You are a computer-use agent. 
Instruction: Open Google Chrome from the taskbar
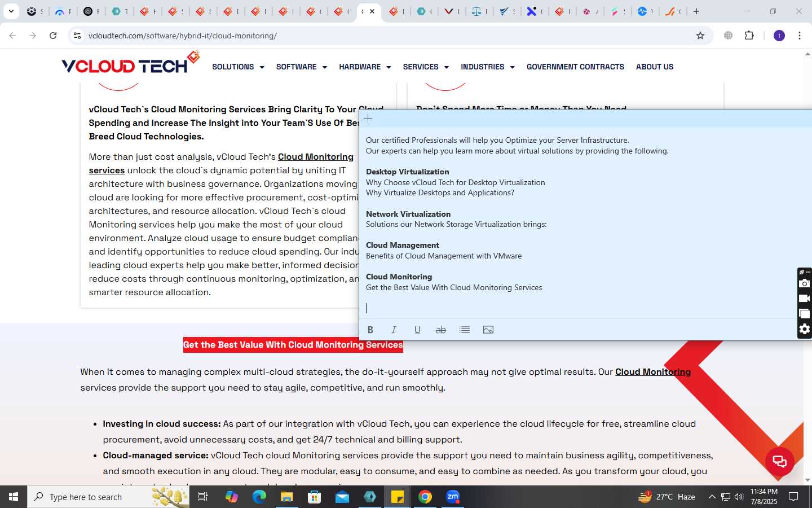pos(425,497)
